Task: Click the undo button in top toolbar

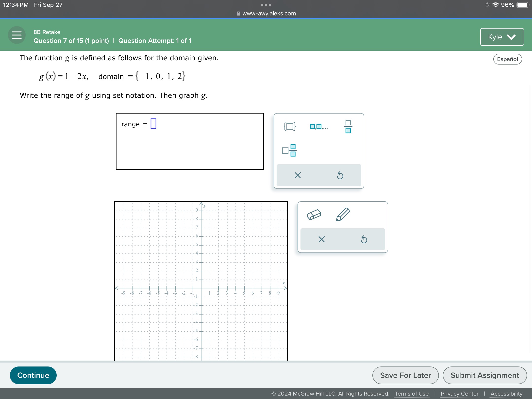Action: coord(340,175)
